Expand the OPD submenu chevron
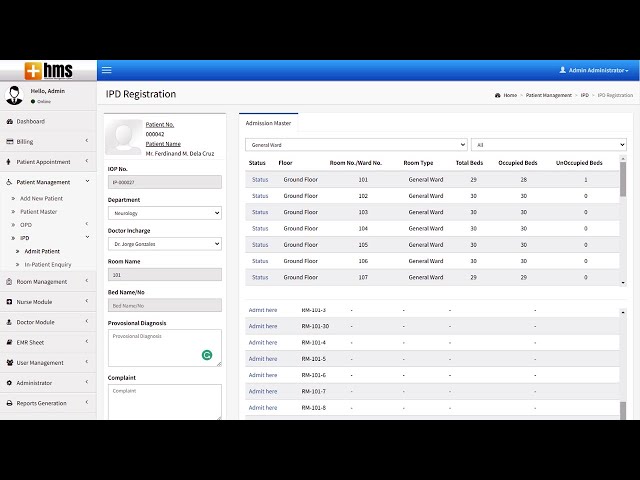 87,224
